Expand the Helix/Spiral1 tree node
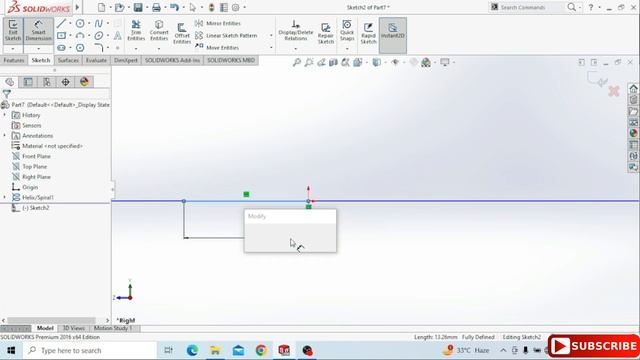 [5, 197]
